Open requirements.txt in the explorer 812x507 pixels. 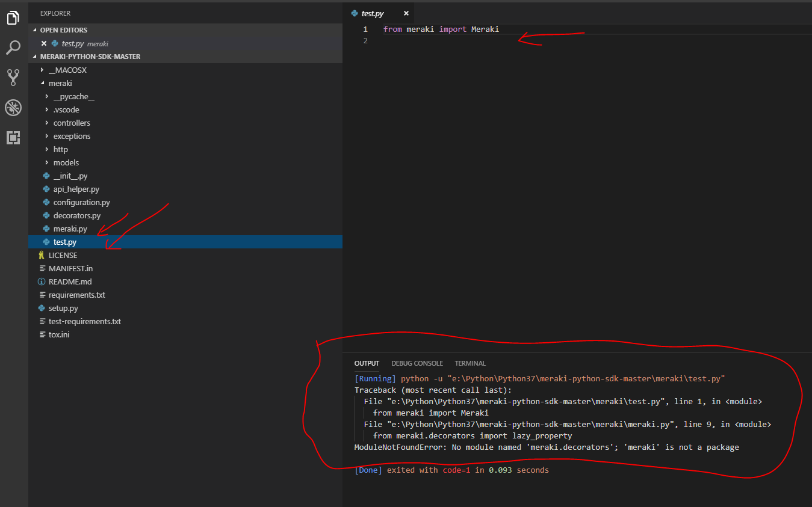pyautogui.click(x=76, y=295)
